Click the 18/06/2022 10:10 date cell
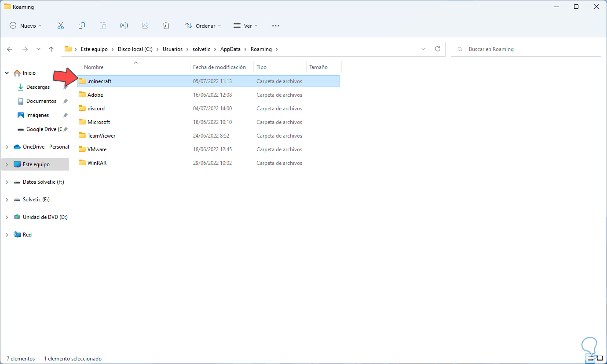This screenshot has height=364, width=607. (x=212, y=122)
